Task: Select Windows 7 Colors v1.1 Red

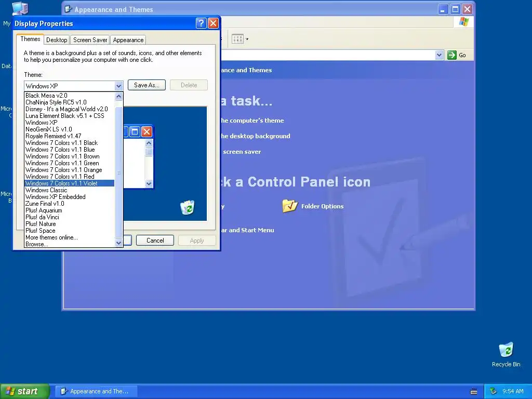Action: pos(70,177)
